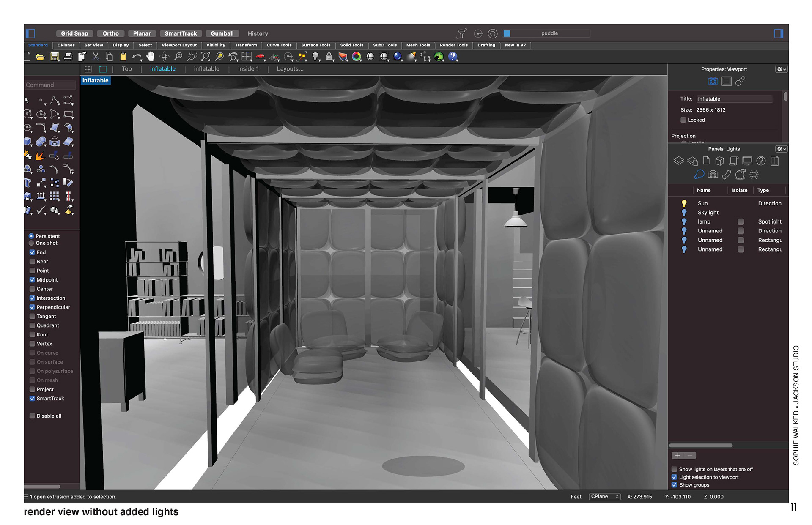The width and height of the screenshot is (812, 525).
Task: Enable the Near object snap checkbox
Action: [x=32, y=262]
